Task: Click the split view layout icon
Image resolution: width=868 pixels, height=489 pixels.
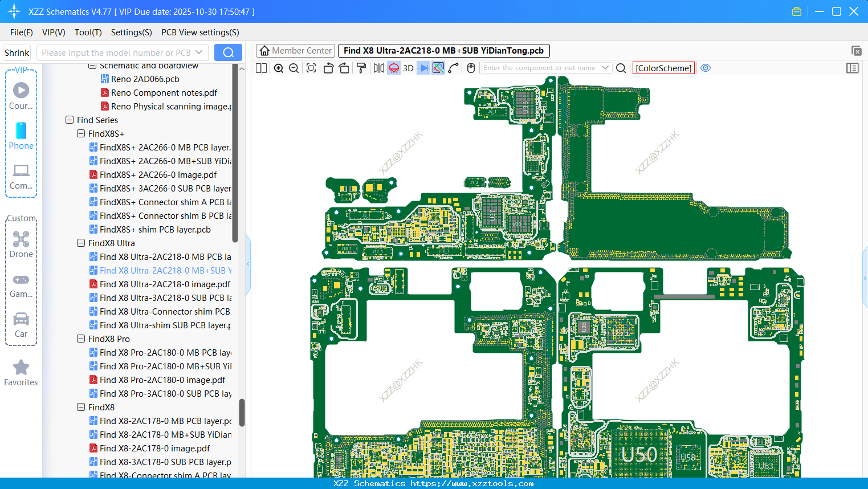Action: pos(262,68)
